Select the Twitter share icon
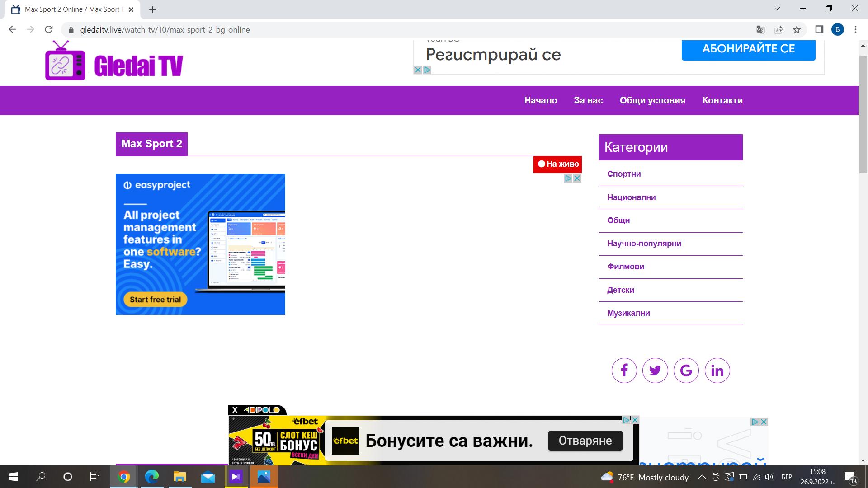Viewport: 868px width, 488px height. pyautogui.click(x=655, y=370)
